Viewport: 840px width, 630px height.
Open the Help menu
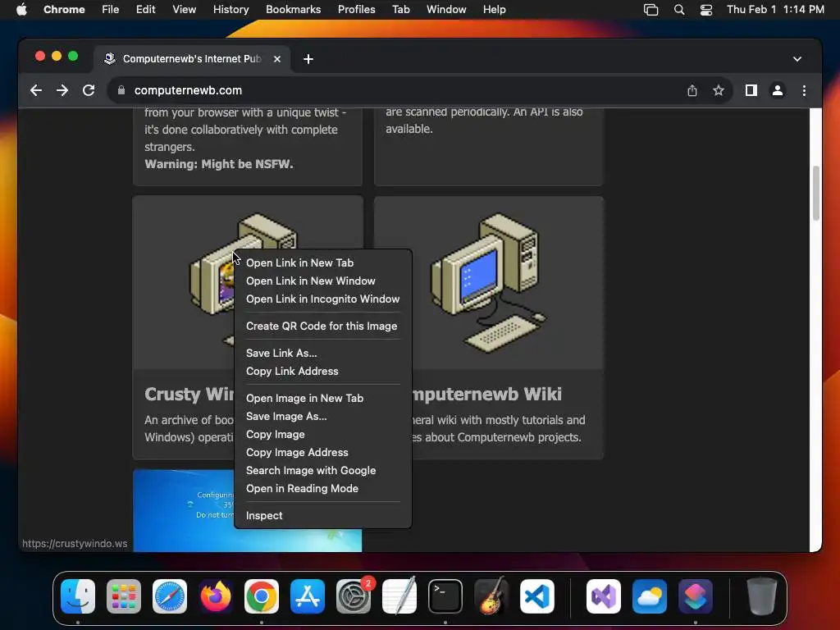click(x=494, y=10)
